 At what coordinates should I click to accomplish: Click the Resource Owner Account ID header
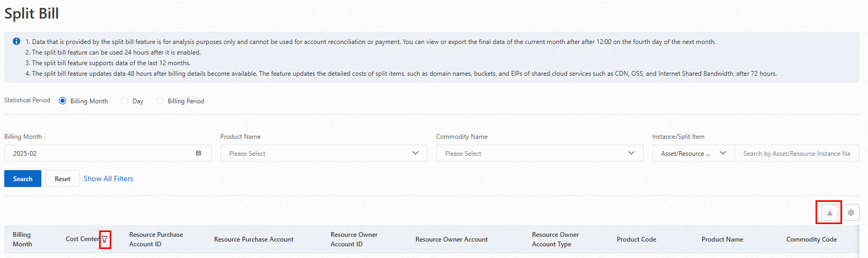click(x=354, y=239)
